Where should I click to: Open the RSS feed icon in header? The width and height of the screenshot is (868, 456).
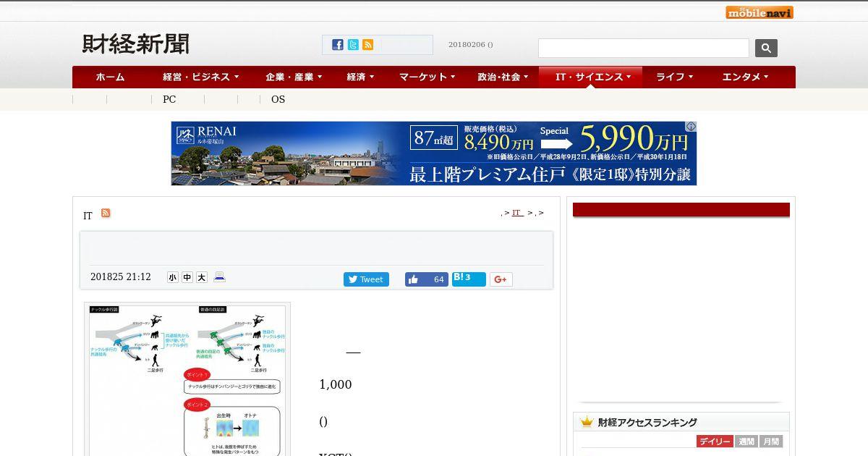coord(368,45)
